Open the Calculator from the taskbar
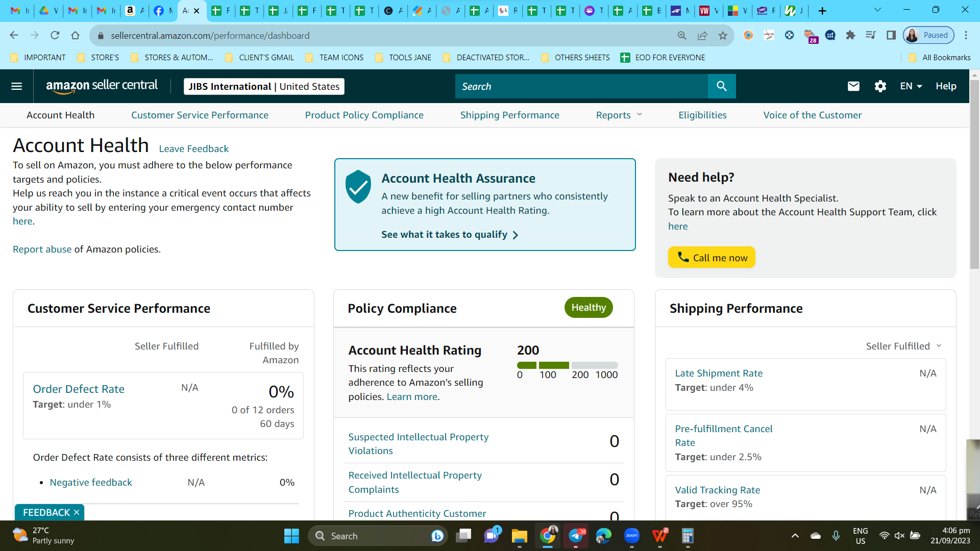Viewport: 980px width, 551px height. click(x=688, y=536)
